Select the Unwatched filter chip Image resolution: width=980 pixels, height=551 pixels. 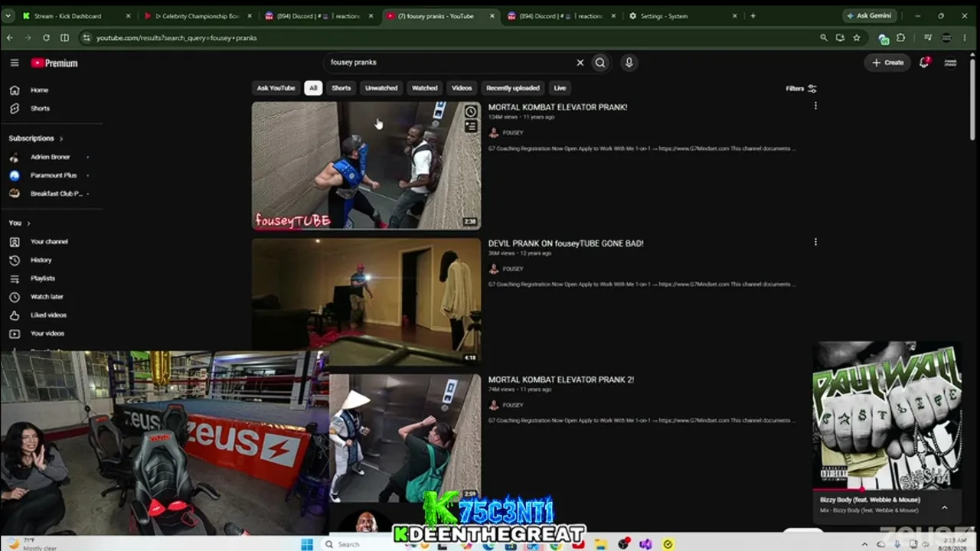click(381, 88)
